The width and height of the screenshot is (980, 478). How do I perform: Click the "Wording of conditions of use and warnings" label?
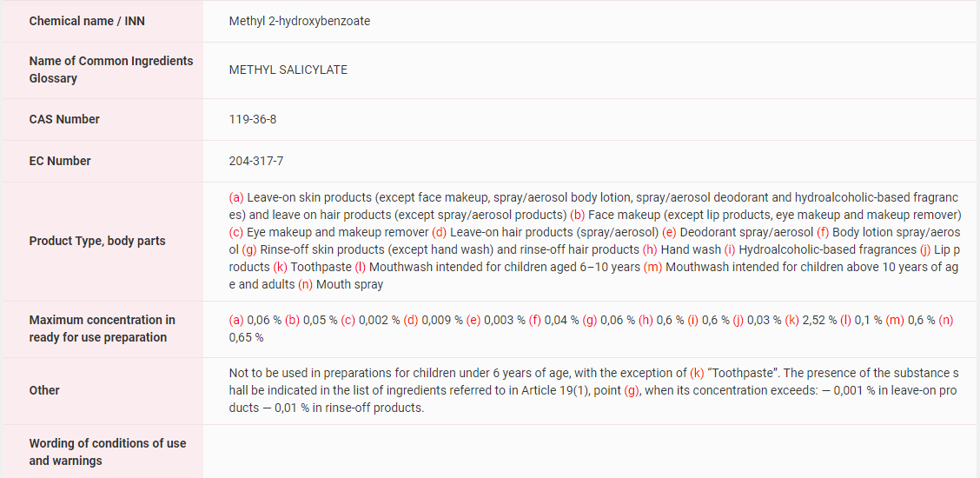(108, 452)
